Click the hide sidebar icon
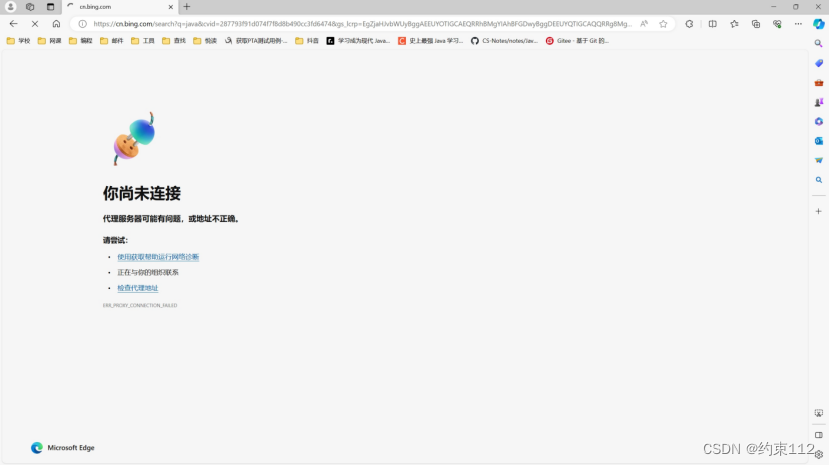This screenshot has height=465, width=830. (x=819, y=435)
